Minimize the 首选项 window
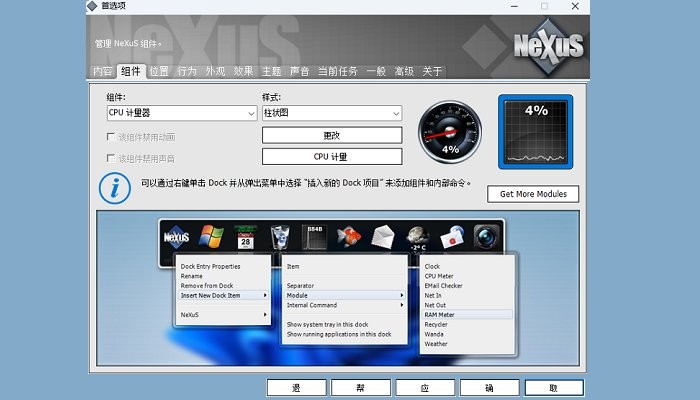This screenshot has height=400, width=700. 514,6
